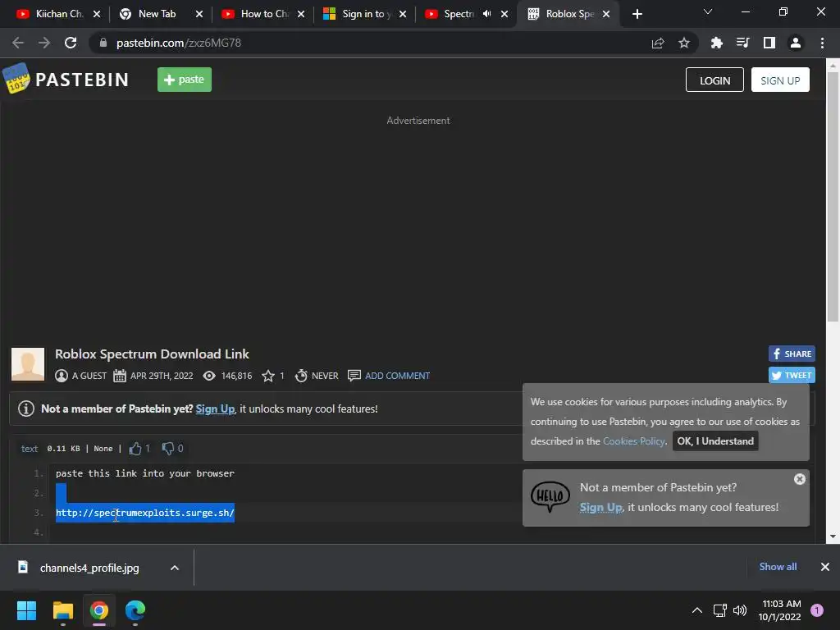
Task: Click the green plus paste button
Action: pyautogui.click(x=185, y=80)
